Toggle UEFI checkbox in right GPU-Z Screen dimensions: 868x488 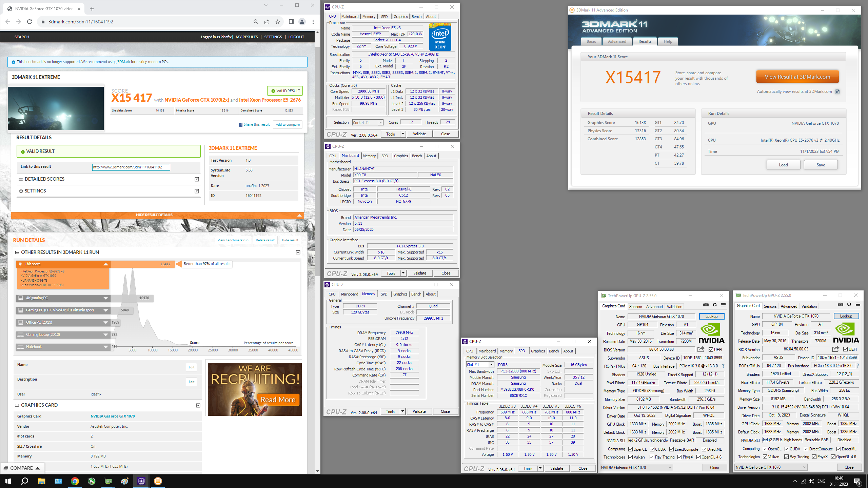coord(845,349)
